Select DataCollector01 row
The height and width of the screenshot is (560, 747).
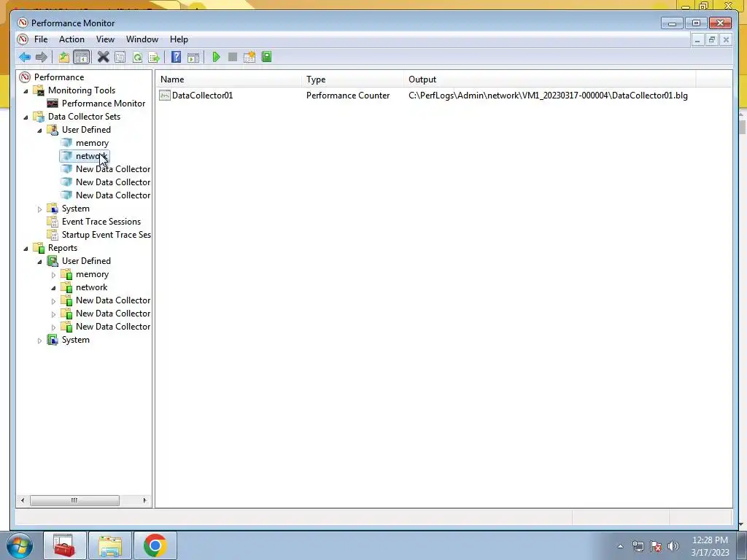[x=423, y=96]
